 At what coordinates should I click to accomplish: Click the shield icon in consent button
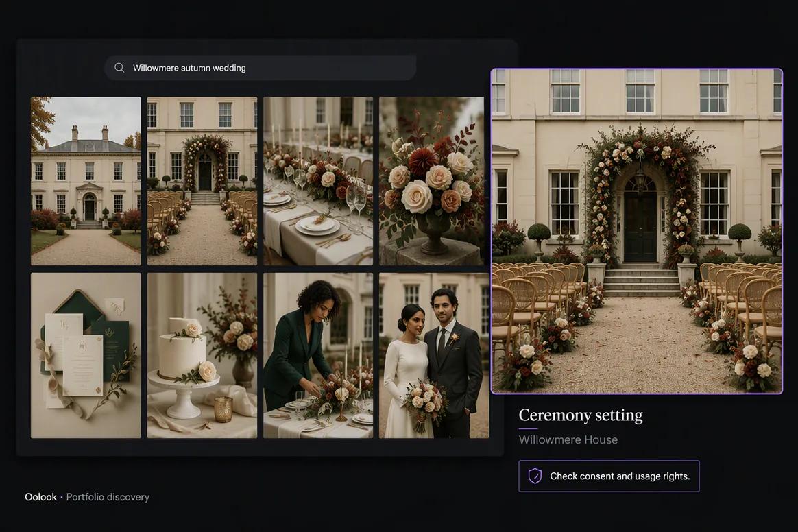535,476
